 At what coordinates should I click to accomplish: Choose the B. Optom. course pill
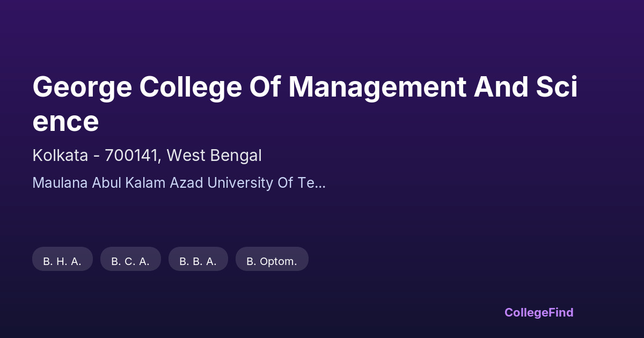[272, 259]
